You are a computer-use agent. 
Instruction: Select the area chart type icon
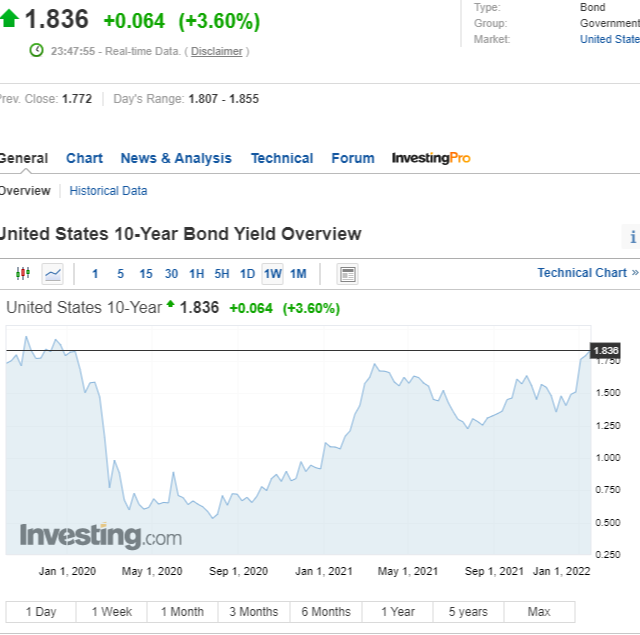pos(53,273)
